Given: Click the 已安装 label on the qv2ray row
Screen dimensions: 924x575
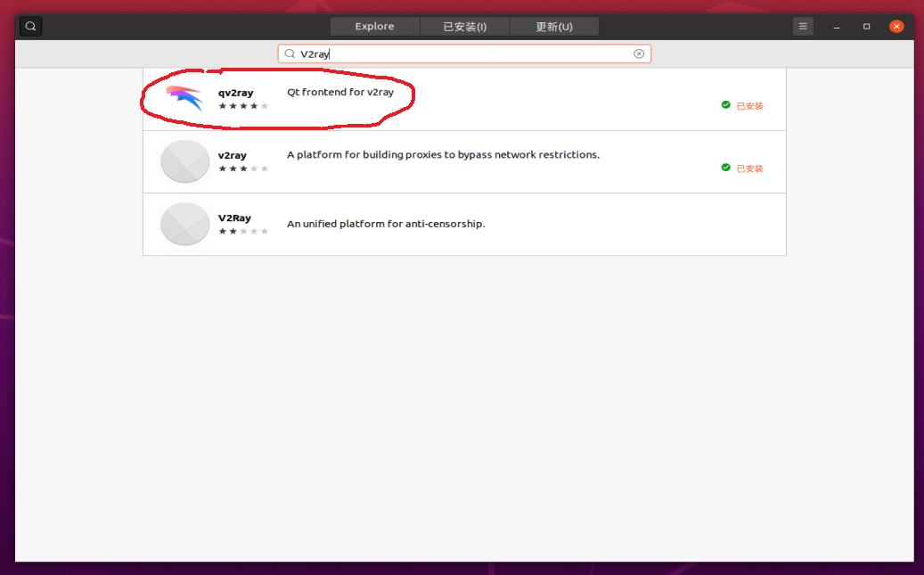Looking at the screenshot, I should (x=749, y=105).
